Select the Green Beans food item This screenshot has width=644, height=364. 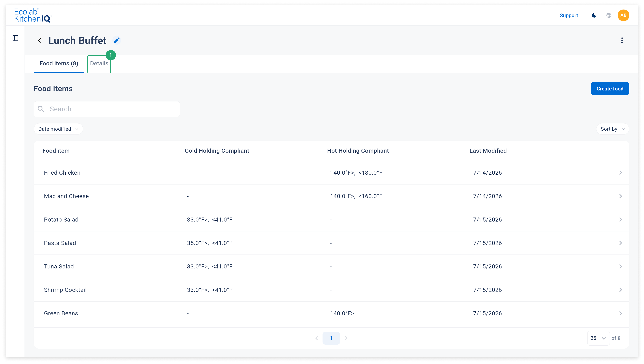(x=61, y=313)
